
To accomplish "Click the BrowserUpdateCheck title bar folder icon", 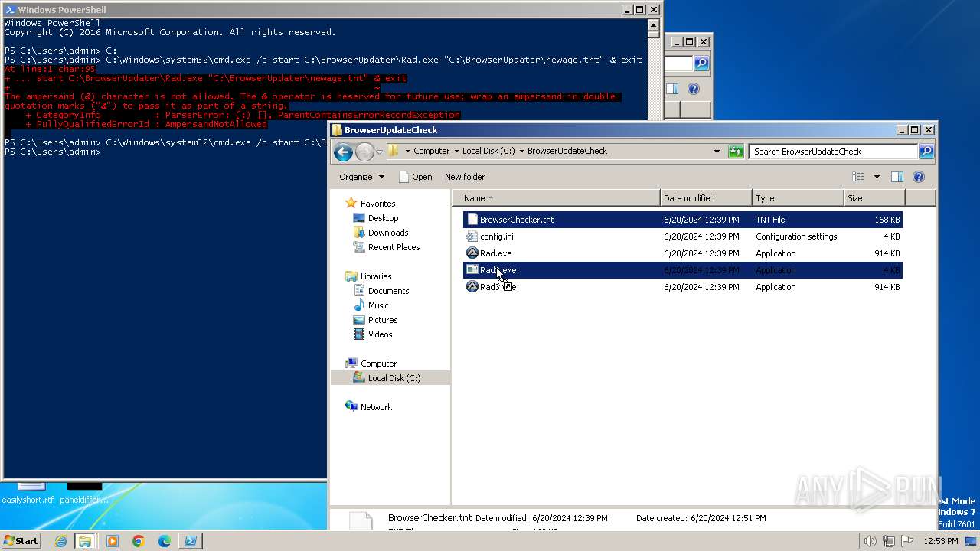I will point(337,130).
